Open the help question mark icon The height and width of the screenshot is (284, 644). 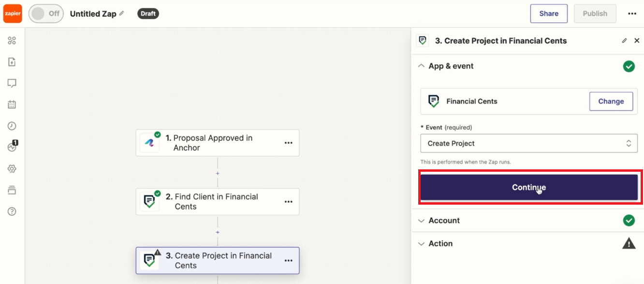(12, 211)
